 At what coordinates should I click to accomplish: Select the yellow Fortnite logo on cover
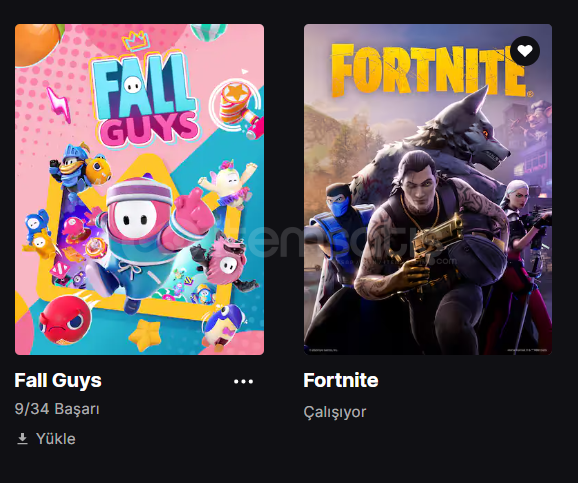[429, 71]
